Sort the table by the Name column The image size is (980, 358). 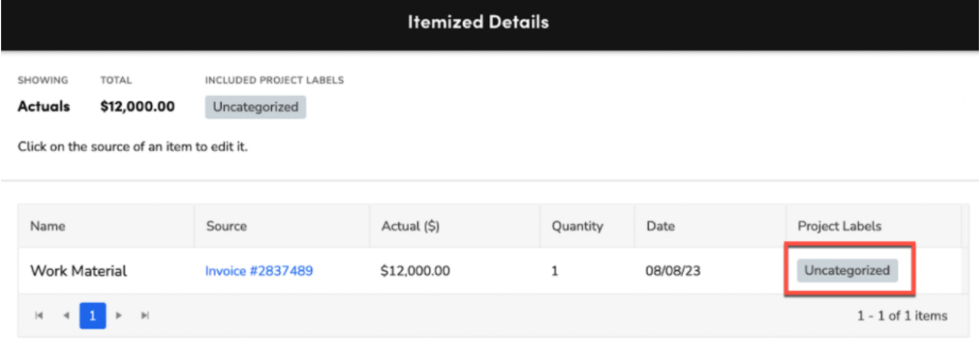click(x=48, y=226)
